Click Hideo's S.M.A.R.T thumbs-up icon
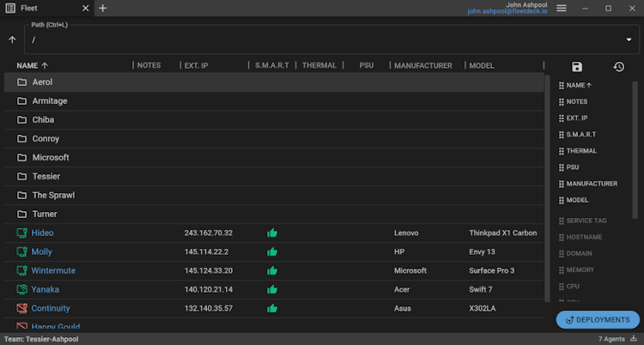Image resolution: width=644 pixels, height=345 pixels. pyautogui.click(x=272, y=233)
